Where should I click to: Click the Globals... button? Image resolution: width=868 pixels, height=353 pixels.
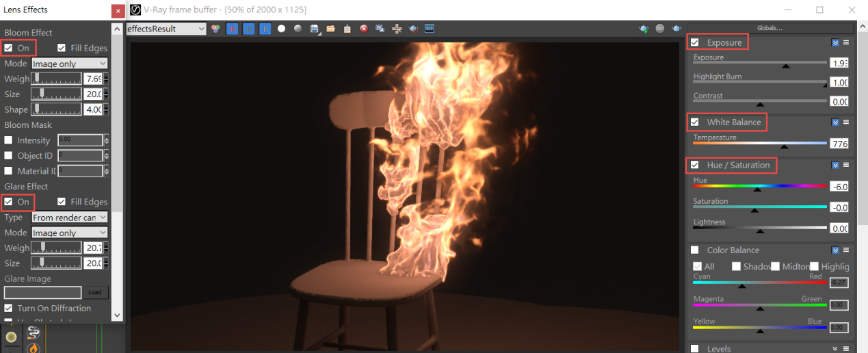pyautogui.click(x=770, y=28)
